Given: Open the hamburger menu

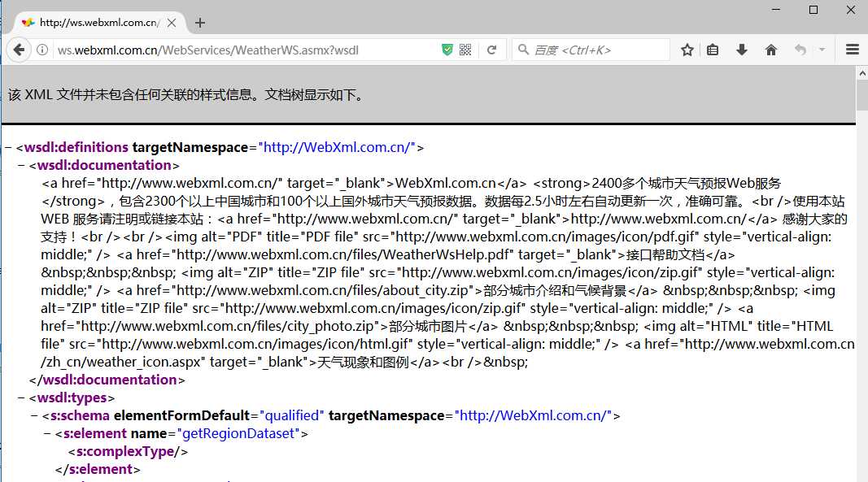Looking at the screenshot, I should 853,50.
